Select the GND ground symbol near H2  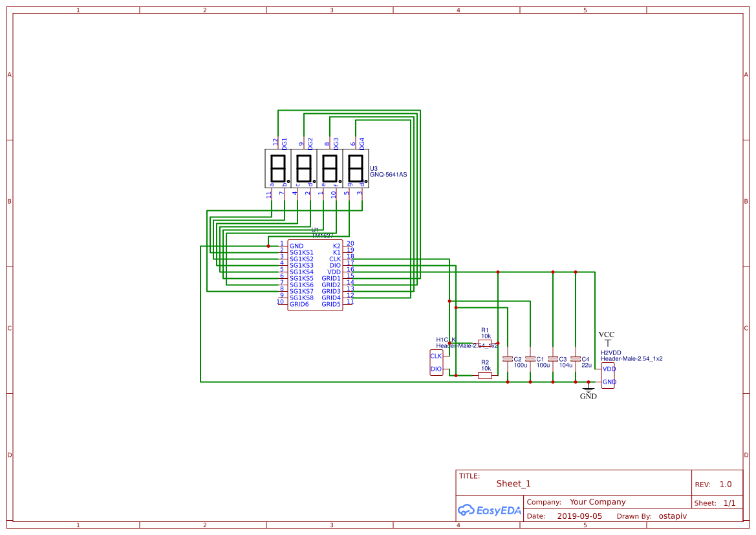coord(587,390)
